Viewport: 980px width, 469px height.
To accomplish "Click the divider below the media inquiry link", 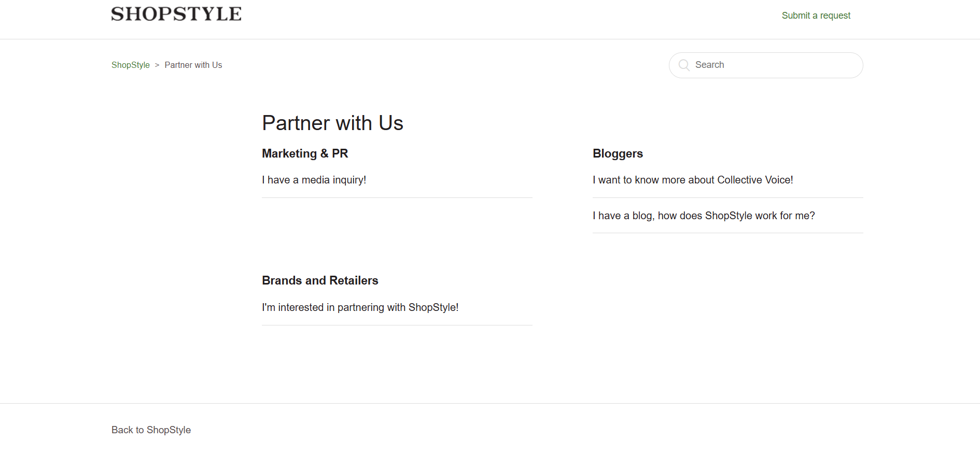I will [x=397, y=197].
